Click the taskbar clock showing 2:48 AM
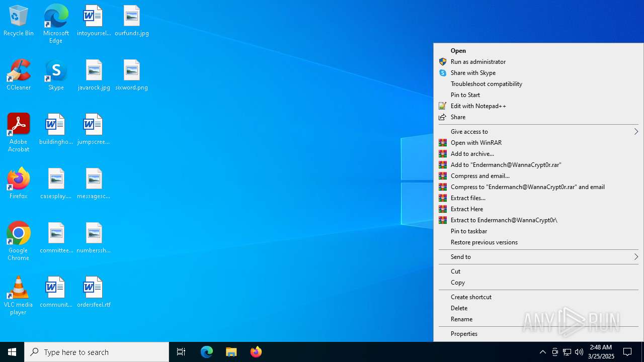 point(601,352)
